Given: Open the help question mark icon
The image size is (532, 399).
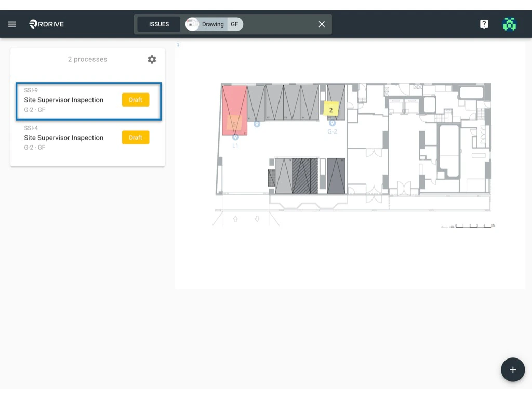Looking at the screenshot, I should point(484,24).
